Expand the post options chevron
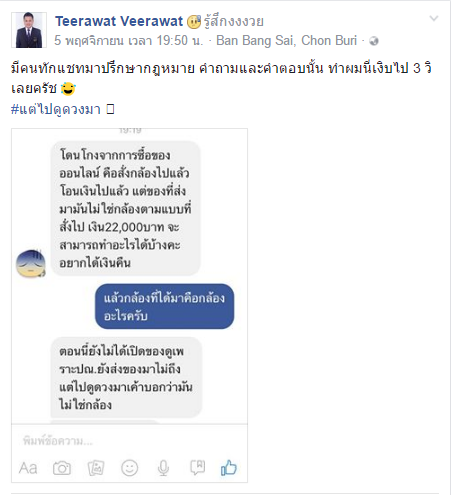The image size is (451, 495). 434,18
